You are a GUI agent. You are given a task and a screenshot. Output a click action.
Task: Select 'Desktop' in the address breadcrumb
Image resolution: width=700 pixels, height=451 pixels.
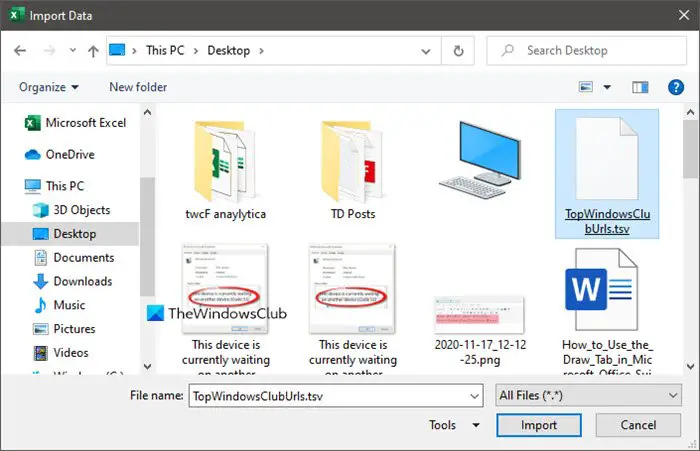[229, 50]
